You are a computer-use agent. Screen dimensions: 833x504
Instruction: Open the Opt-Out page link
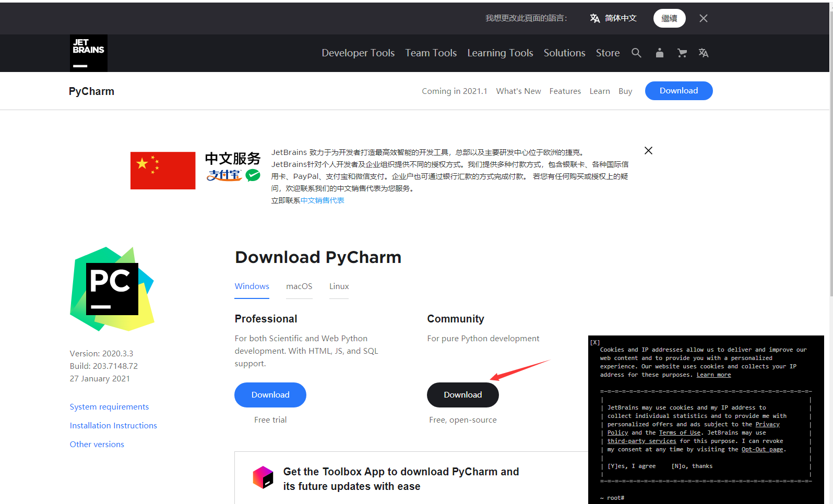tap(762, 449)
